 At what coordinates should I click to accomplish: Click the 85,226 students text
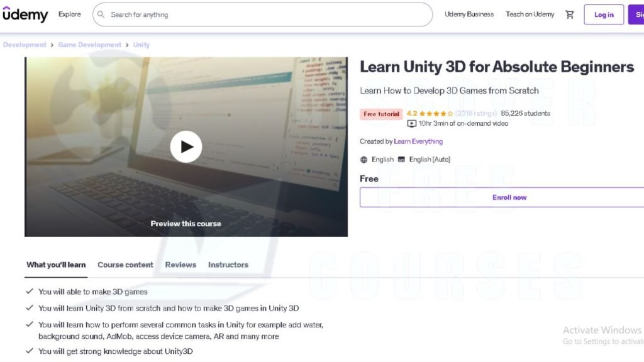525,114
